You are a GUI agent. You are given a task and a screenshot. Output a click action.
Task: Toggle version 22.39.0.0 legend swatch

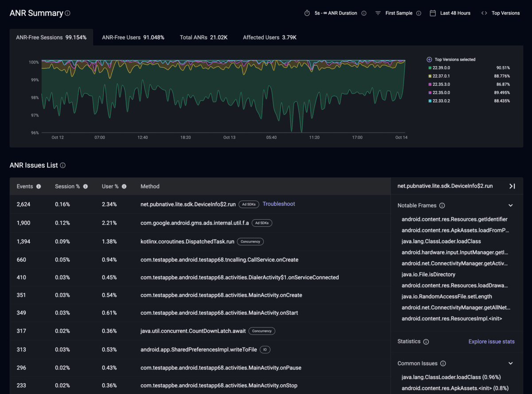pyautogui.click(x=430, y=68)
